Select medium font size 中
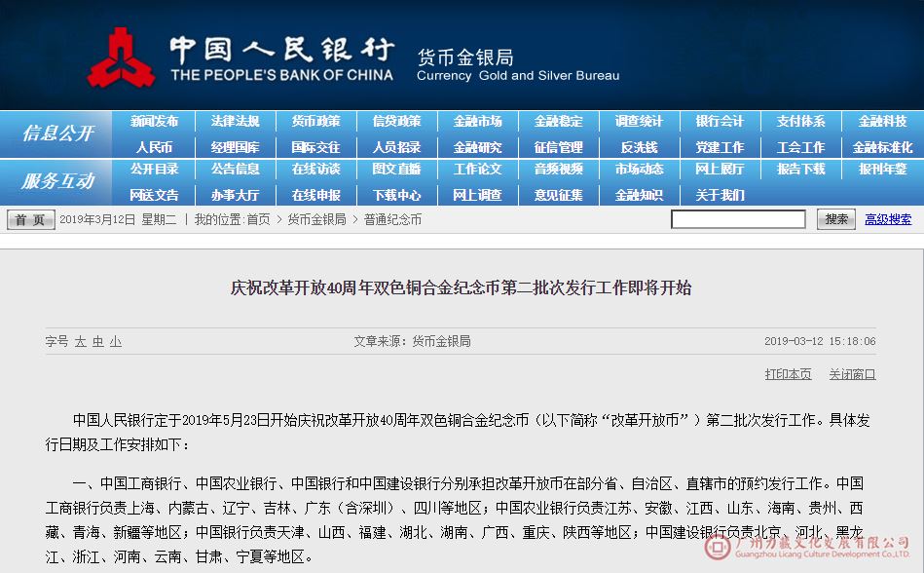Viewport: 924px width, 573px height. [98, 342]
